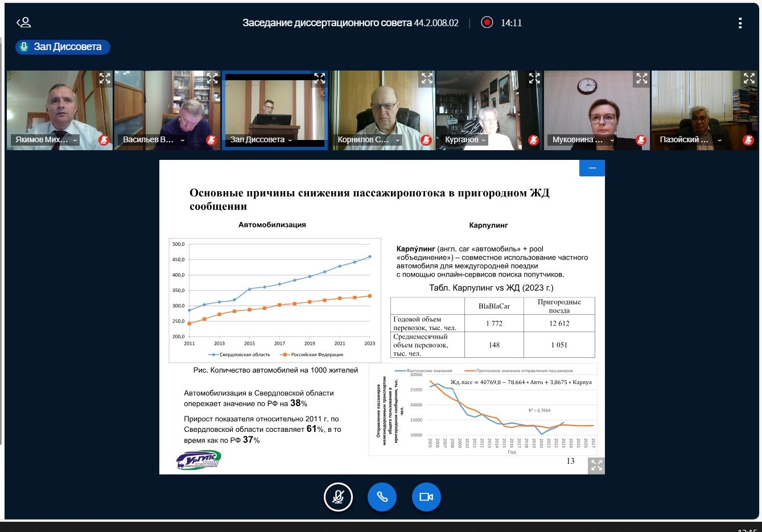
Task: Expand Муковнина video tile to fullscreen
Action: 641,79
